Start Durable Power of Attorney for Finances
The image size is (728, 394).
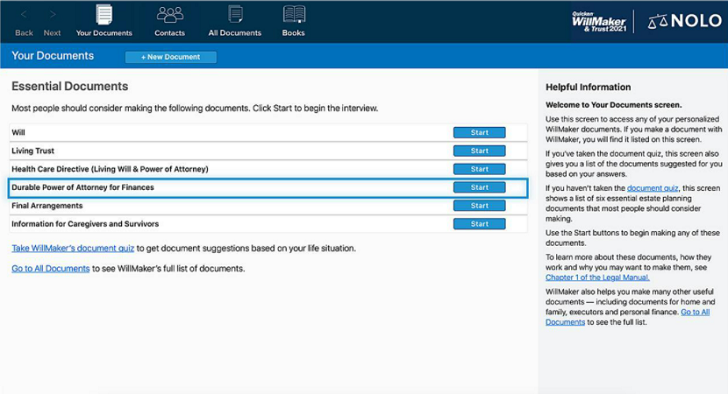pos(479,187)
